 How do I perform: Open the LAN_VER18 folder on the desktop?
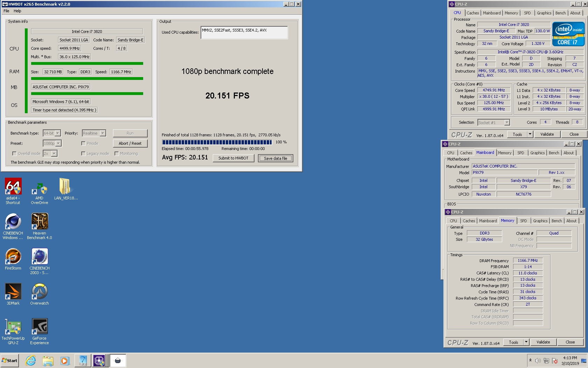[x=66, y=189]
